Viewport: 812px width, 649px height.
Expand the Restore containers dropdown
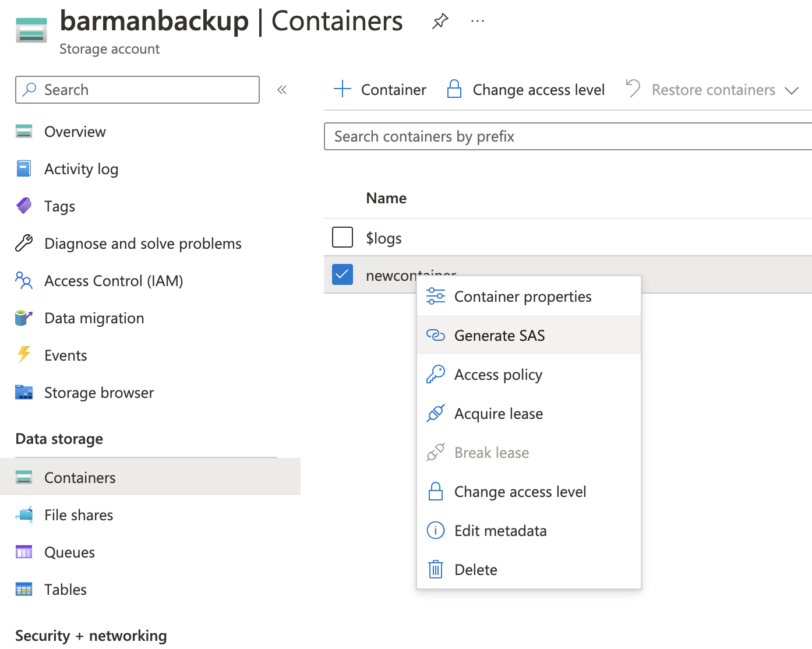point(791,90)
